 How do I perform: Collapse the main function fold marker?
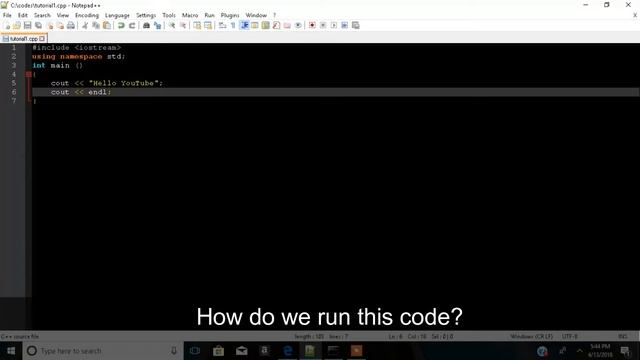[x=29, y=74]
